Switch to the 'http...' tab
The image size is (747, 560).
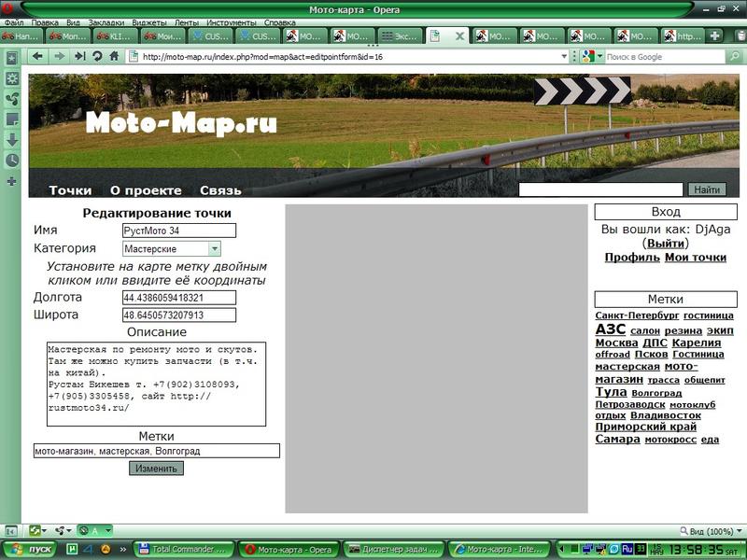(684, 35)
